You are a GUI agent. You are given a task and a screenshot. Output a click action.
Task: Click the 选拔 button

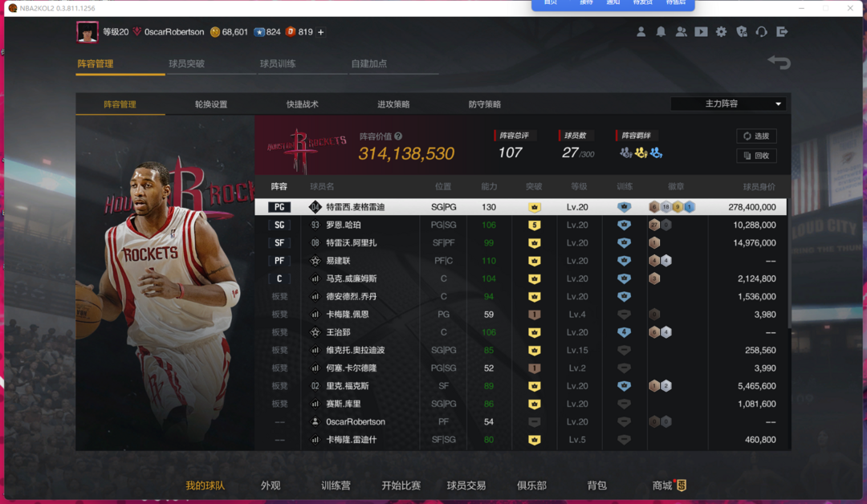756,136
